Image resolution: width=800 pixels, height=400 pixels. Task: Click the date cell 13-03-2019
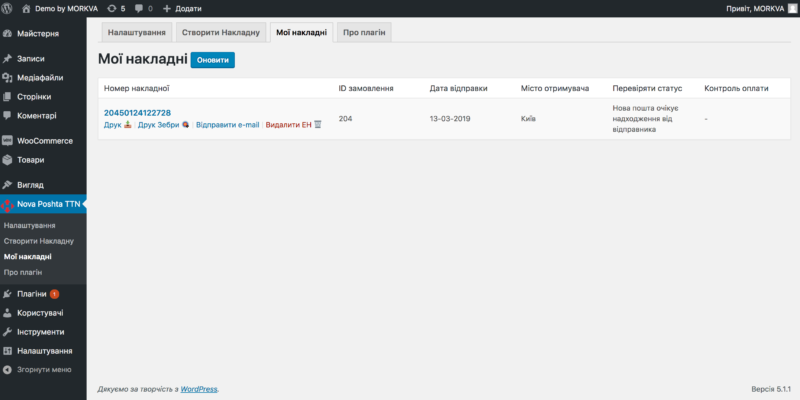click(x=450, y=119)
